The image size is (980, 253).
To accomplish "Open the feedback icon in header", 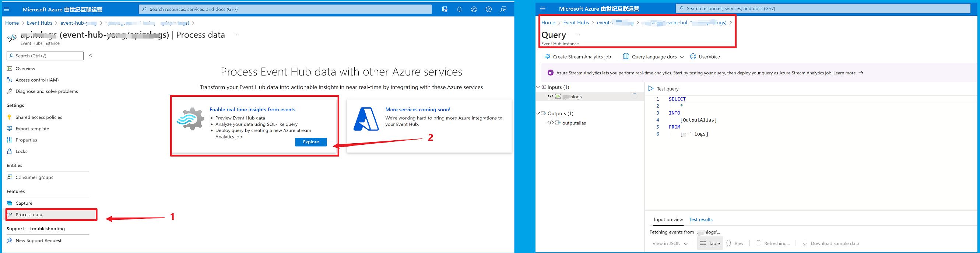I will [x=503, y=9].
